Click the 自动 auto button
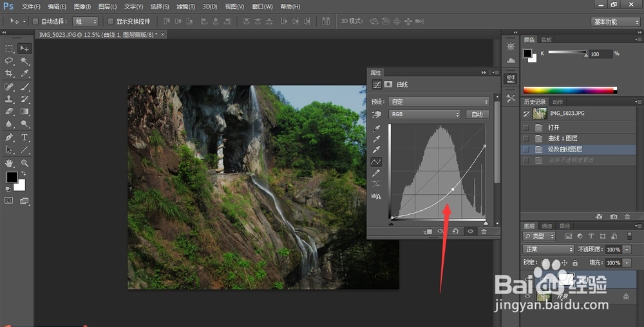This screenshot has width=644, height=327. tap(477, 114)
